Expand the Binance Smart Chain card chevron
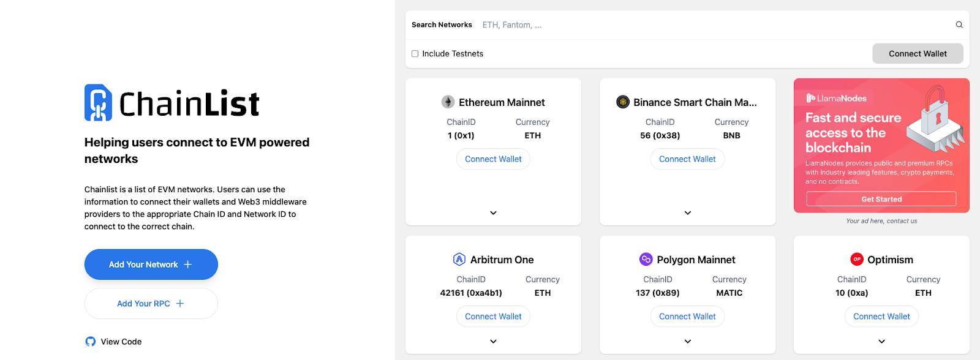 pos(687,213)
